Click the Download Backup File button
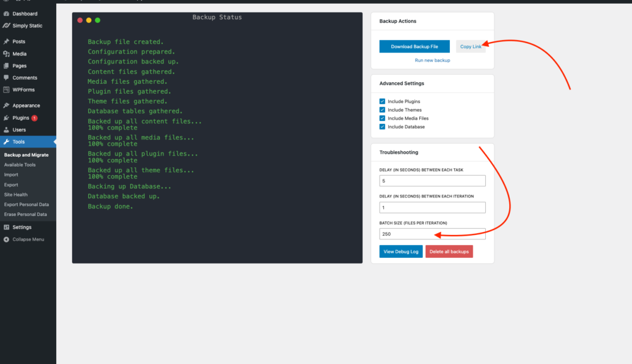Screen dimensions: 632x364 click(x=414, y=46)
